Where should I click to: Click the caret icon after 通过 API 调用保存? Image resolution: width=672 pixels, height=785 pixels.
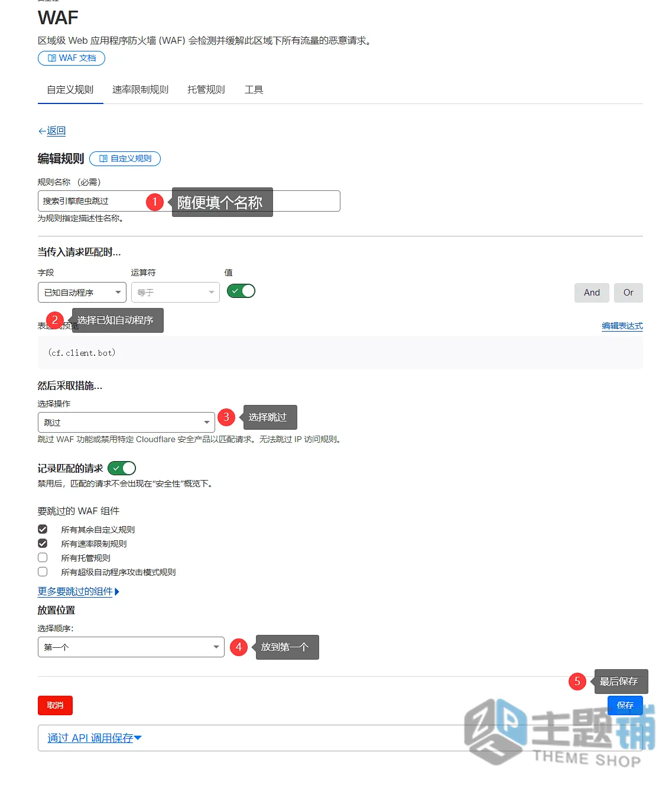pos(138,738)
